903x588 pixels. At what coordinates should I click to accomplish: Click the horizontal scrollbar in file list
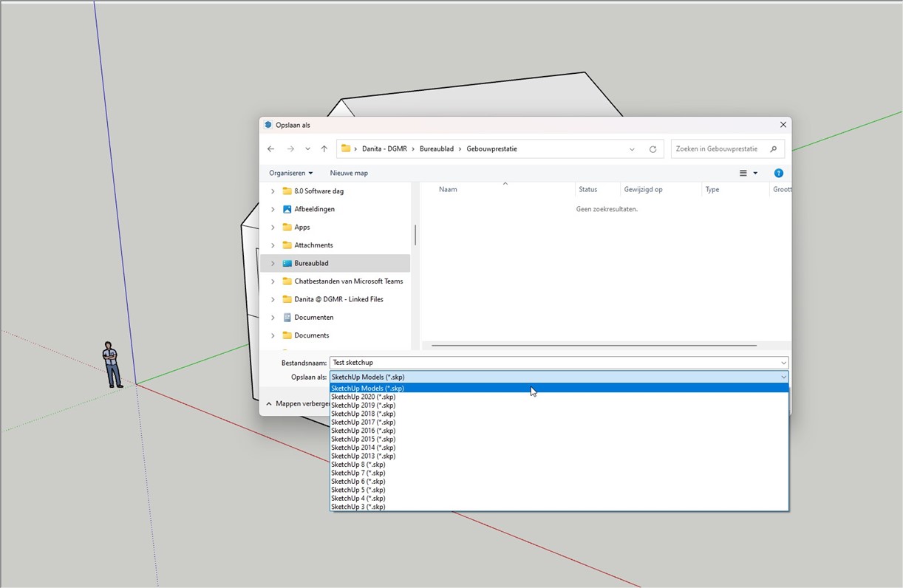pyautogui.click(x=593, y=345)
